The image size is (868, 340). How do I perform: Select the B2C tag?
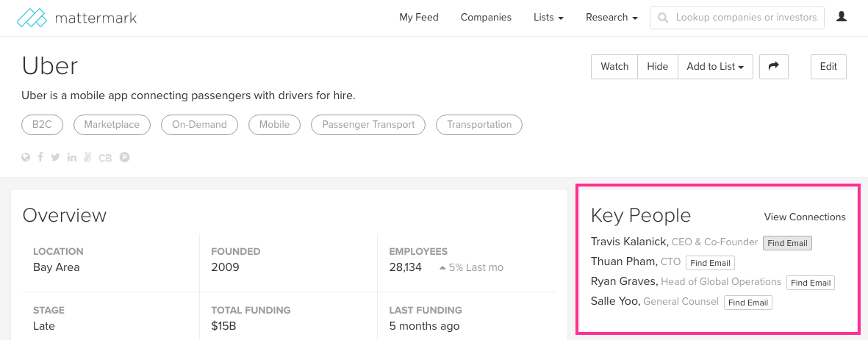click(42, 124)
